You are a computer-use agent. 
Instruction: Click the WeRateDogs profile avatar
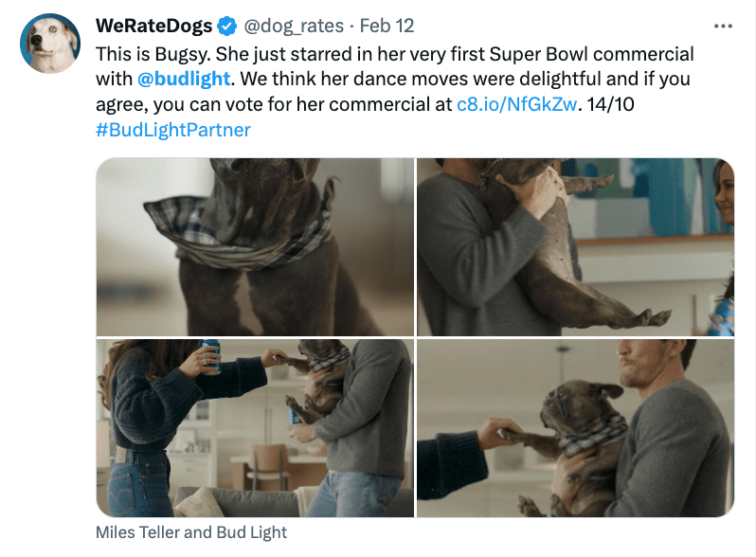(x=49, y=45)
